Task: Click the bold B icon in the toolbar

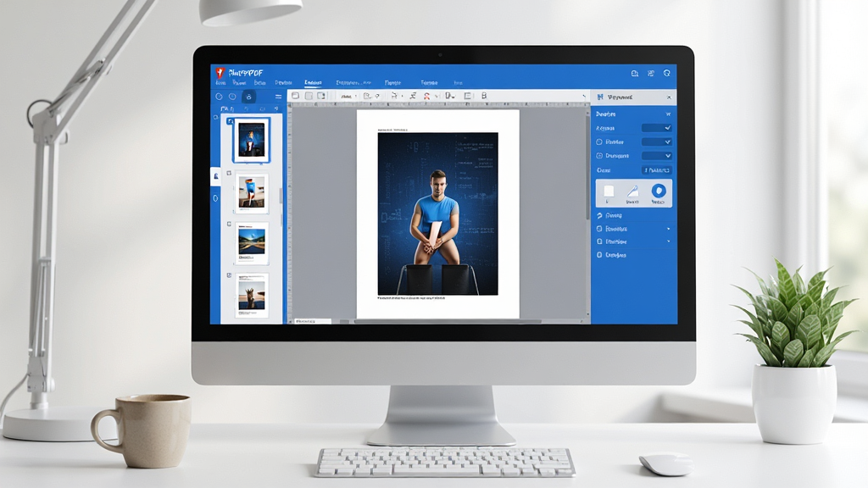Action: 484,96
